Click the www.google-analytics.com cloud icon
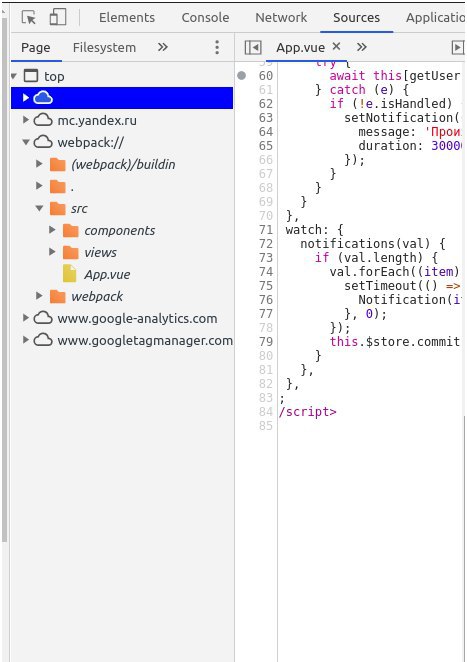Screen dimensions: 467x662 tap(43, 318)
